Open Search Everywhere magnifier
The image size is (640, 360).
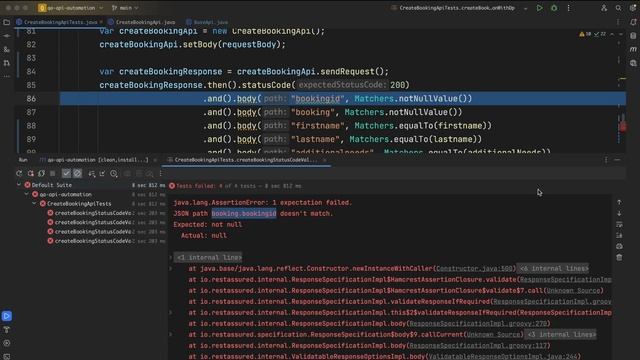coord(618,8)
